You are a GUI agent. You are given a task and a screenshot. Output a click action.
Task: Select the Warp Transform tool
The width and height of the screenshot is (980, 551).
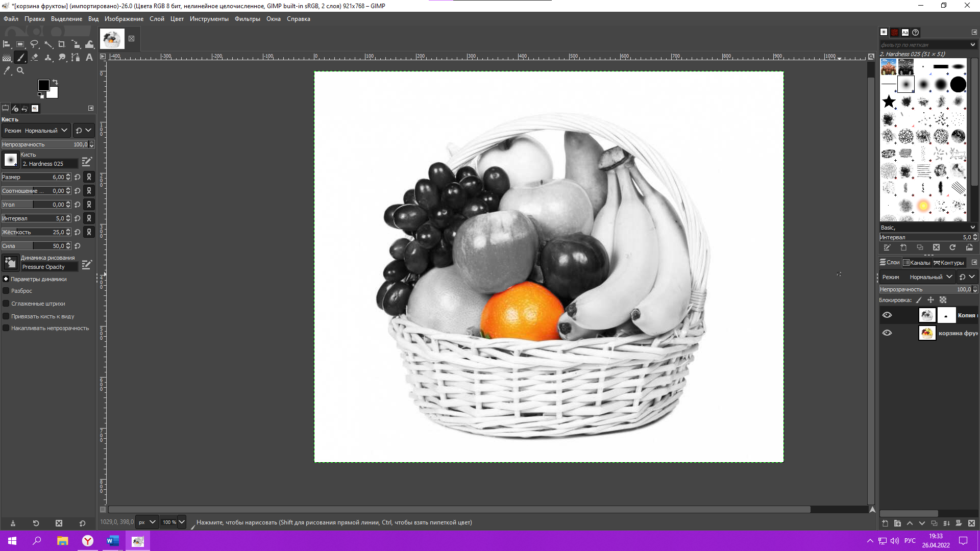tap(89, 44)
